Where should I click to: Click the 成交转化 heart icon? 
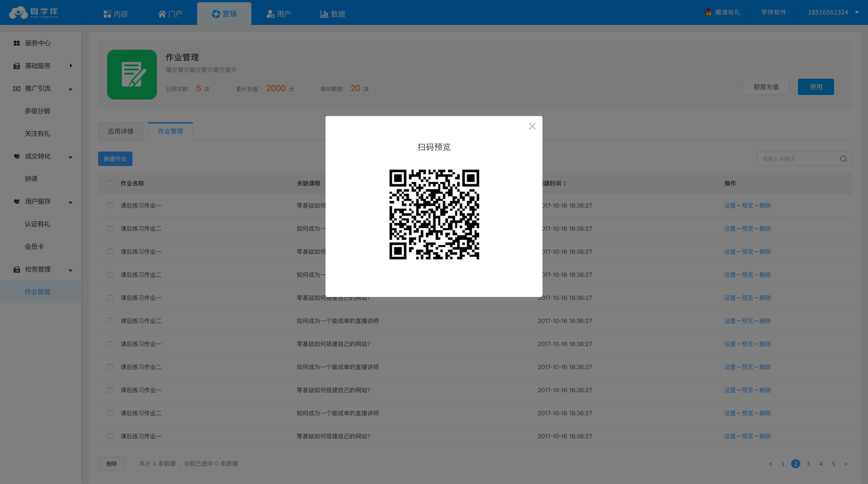click(17, 156)
